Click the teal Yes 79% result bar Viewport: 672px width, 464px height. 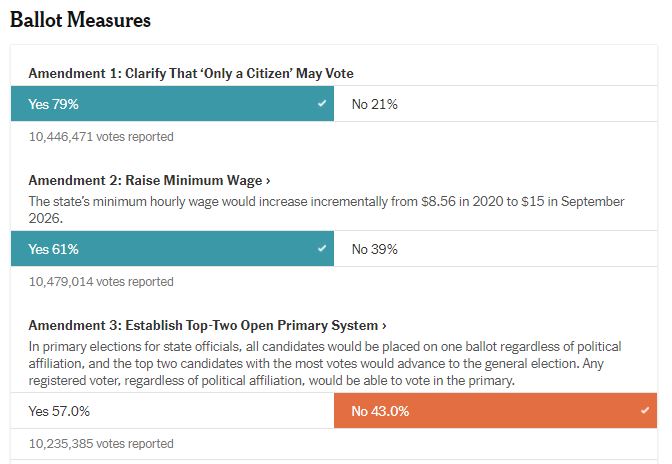(172, 104)
